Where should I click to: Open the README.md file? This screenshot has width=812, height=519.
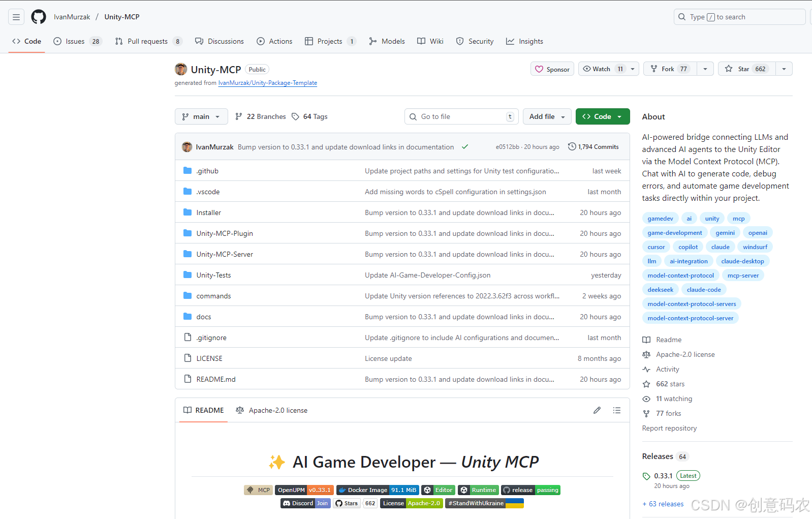[216, 379]
